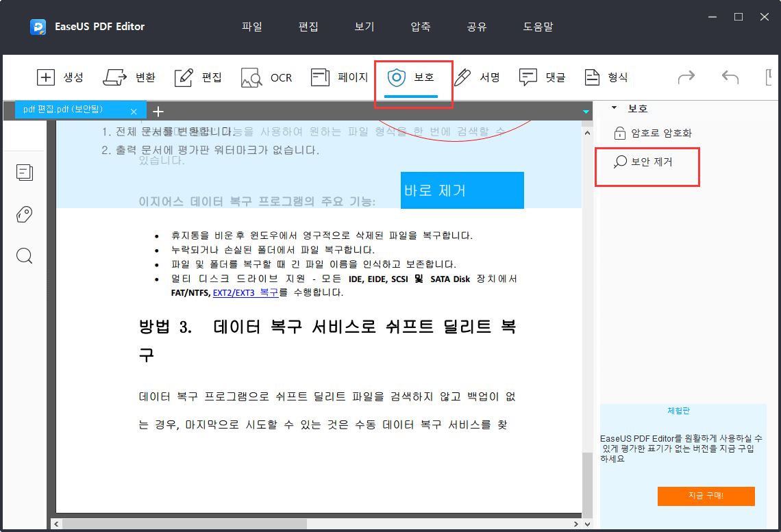Run OCR on the document

pos(266,77)
